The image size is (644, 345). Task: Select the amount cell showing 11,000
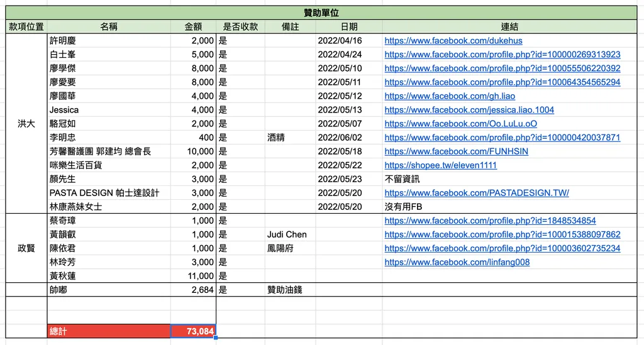coord(193,276)
